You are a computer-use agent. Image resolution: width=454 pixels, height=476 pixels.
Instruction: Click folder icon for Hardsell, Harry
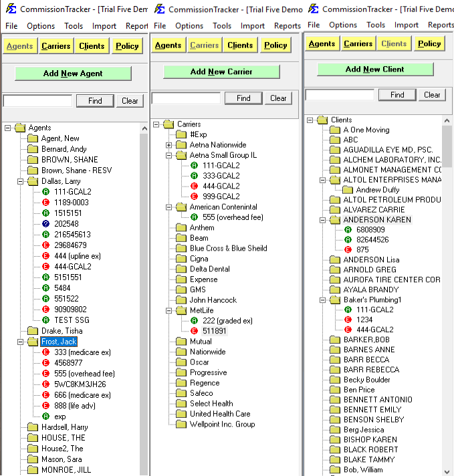click(x=33, y=427)
